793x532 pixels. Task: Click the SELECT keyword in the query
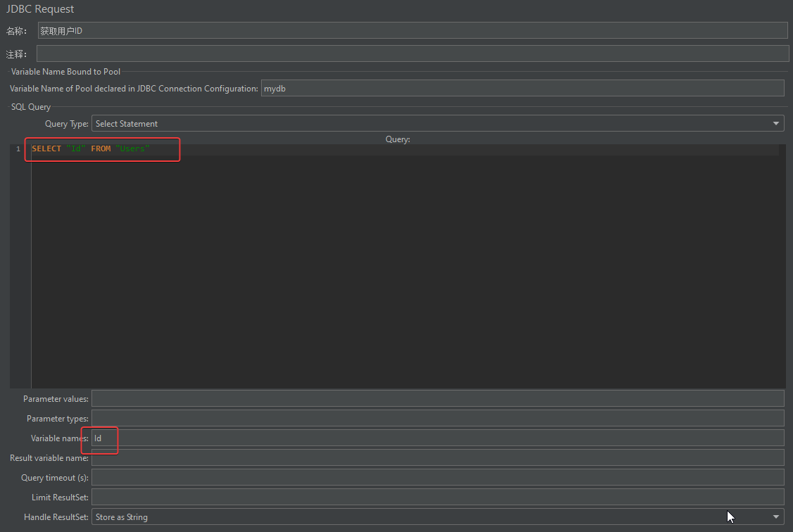click(x=46, y=149)
